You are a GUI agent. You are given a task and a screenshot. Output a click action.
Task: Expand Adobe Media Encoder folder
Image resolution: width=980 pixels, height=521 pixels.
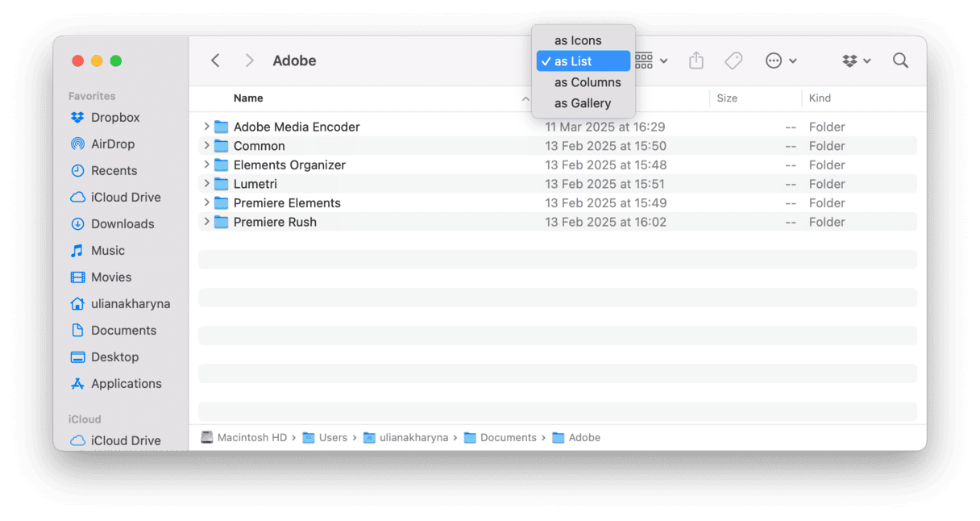206,127
